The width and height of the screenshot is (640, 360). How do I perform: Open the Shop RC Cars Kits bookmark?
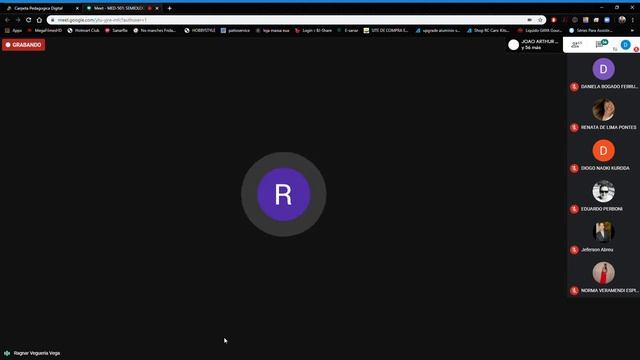coord(488,30)
